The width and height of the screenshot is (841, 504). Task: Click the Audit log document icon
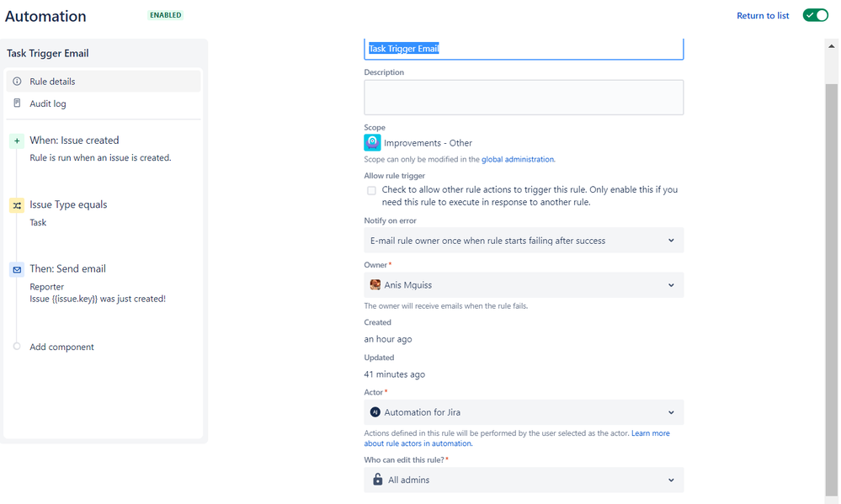tap(17, 103)
